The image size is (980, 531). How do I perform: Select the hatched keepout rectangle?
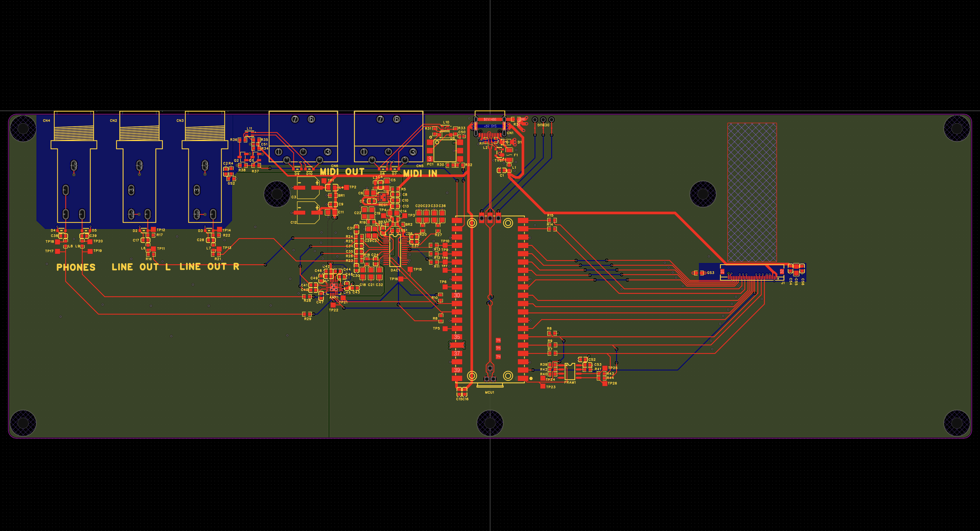click(x=752, y=192)
